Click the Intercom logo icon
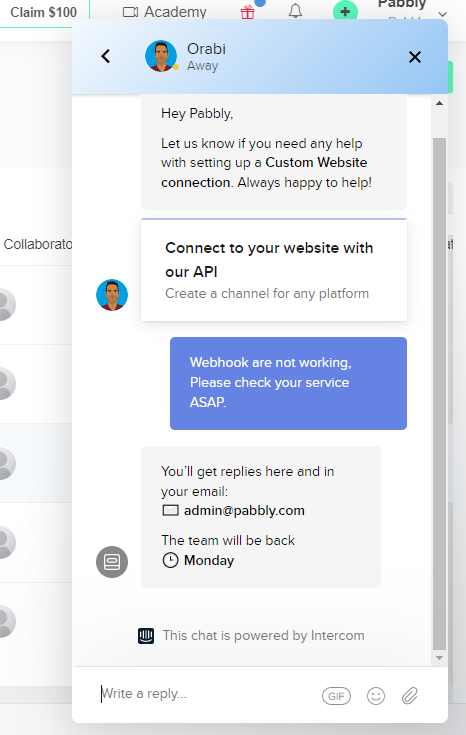 click(146, 636)
